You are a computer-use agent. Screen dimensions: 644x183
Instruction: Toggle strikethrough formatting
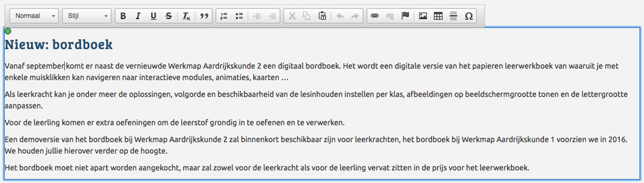(x=168, y=16)
